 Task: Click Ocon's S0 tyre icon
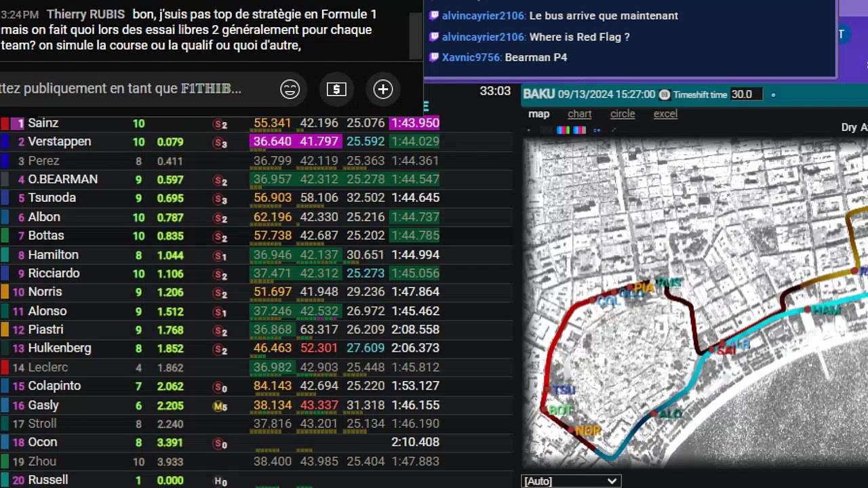220,443
